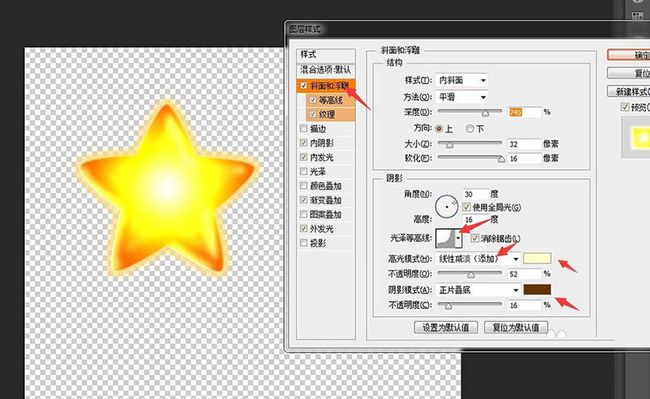Click the 大小 size slider handle
650x399 pixels.
pos(449,145)
